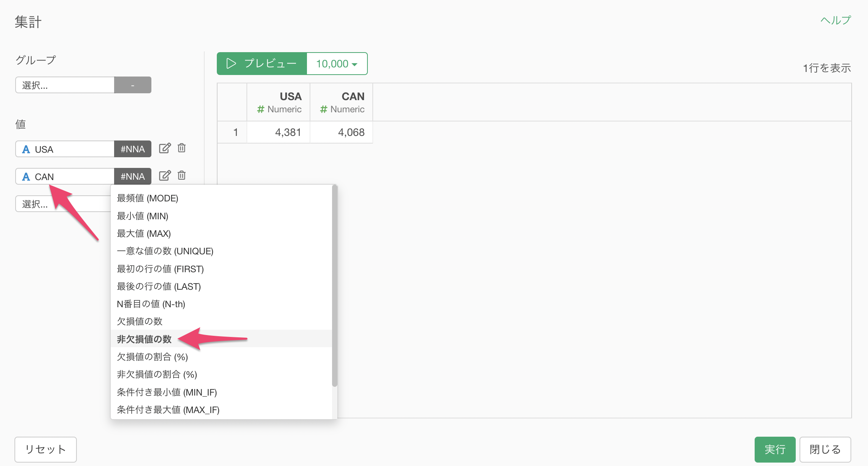Select 最頻値 (MODE) from the list
868x466 pixels.
click(148, 198)
